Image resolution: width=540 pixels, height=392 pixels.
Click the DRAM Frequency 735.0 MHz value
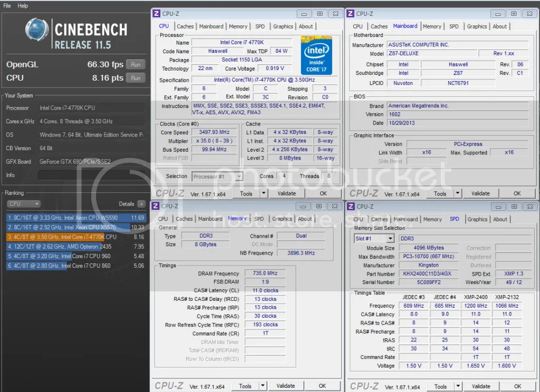265,273
